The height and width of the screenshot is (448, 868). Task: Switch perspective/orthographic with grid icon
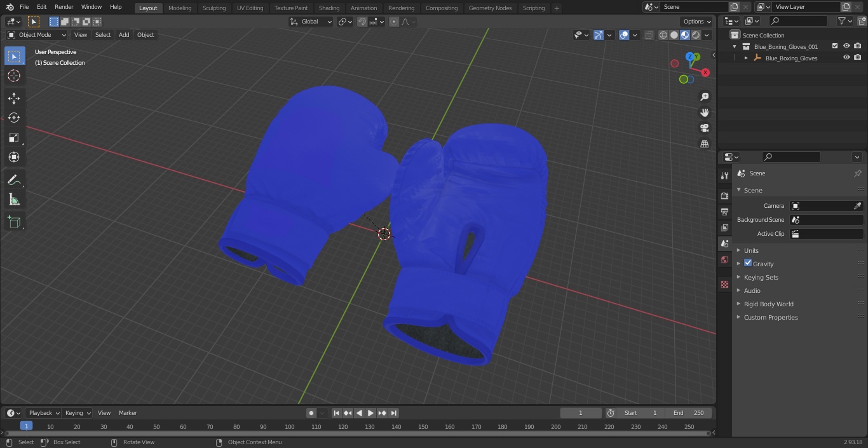click(704, 144)
